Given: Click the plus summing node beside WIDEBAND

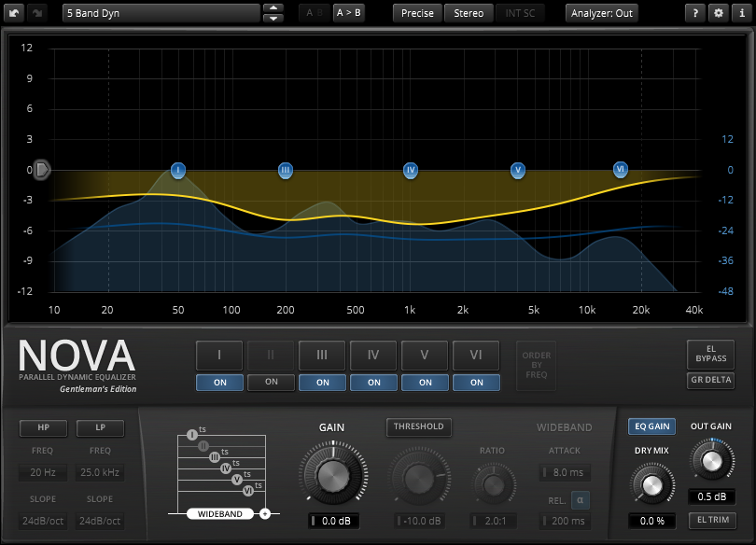Looking at the screenshot, I should (x=265, y=514).
